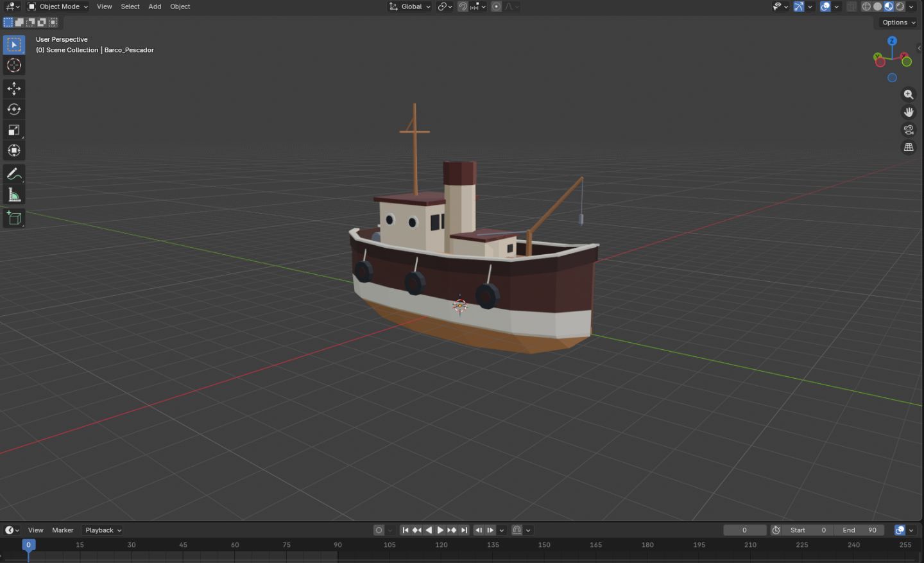
Task: Toggle snapping with the magnet icon
Action: pos(463,6)
